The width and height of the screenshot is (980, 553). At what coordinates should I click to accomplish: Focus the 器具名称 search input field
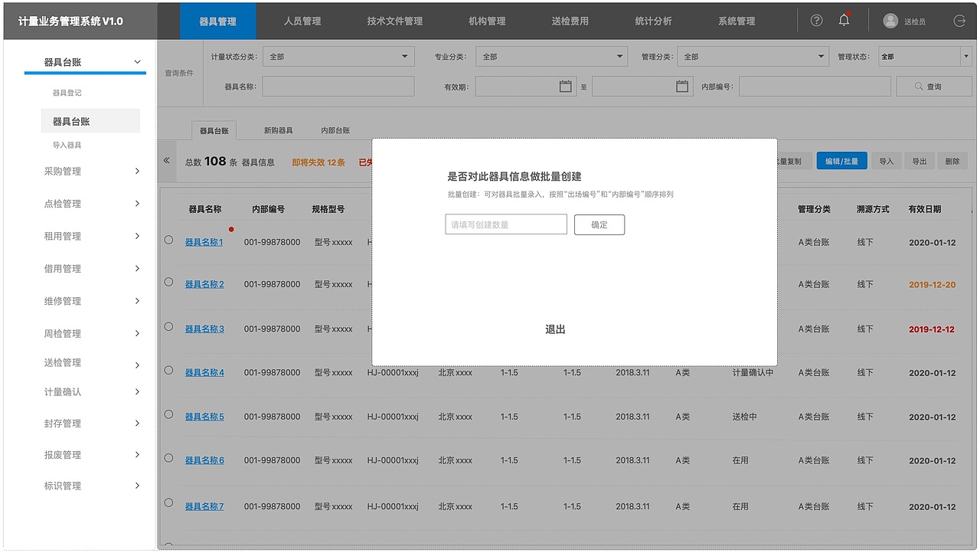[338, 87]
